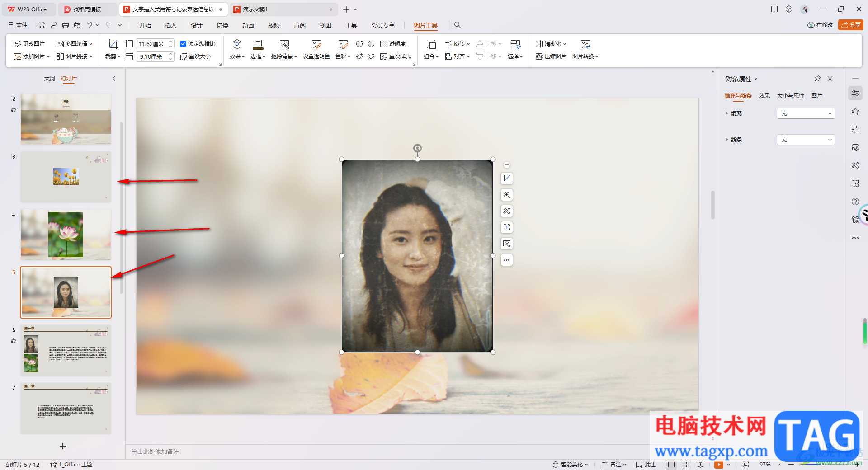Viewport: 868px width, 470px height.
Task: Click the print icon in quick toolbar
Action: 66,25
